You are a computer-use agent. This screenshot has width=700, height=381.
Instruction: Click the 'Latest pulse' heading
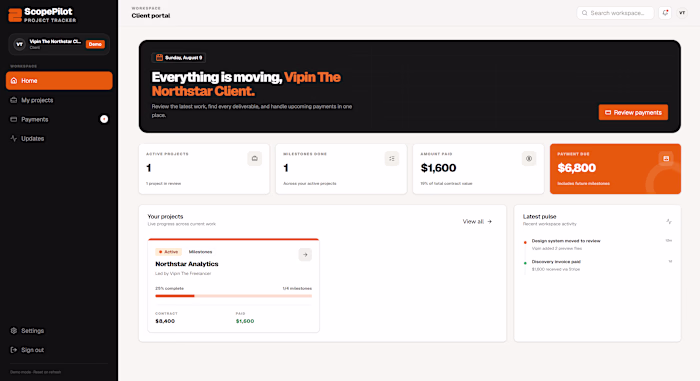(x=539, y=216)
